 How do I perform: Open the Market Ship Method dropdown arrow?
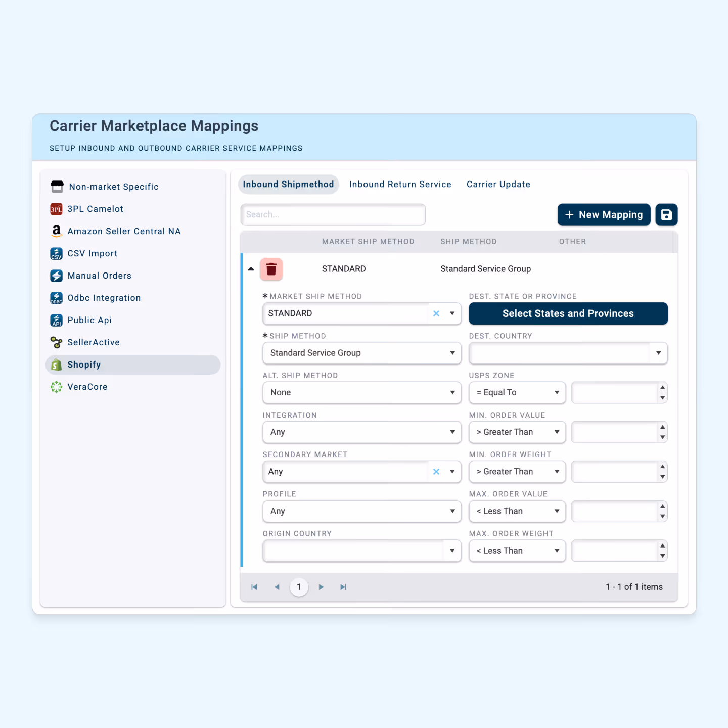tap(452, 313)
